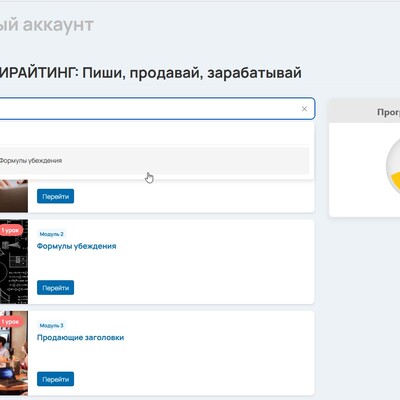Open the 'Формулы убеждения' title link in the Module 2 card
Image resolution: width=400 pixels, height=400 pixels.
point(76,246)
